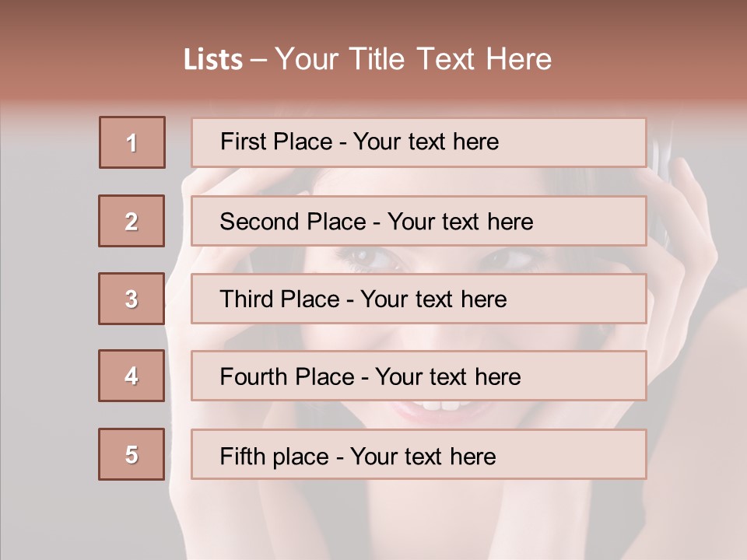The width and height of the screenshot is (747, 560).
Task: Select the number 2 box
Action: (x=132, y=221)
